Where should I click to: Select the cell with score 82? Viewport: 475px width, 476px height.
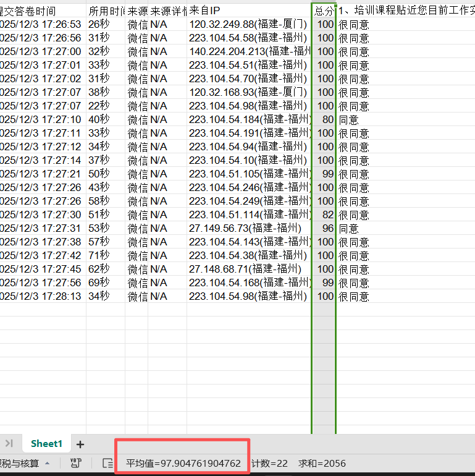tap(324, 215)
